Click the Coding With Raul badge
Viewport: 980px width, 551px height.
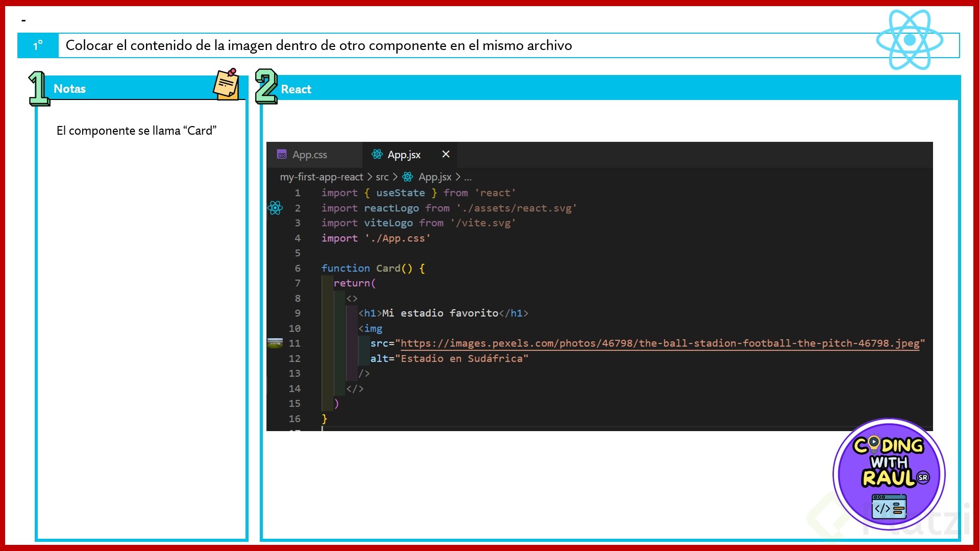pos(889,474)
